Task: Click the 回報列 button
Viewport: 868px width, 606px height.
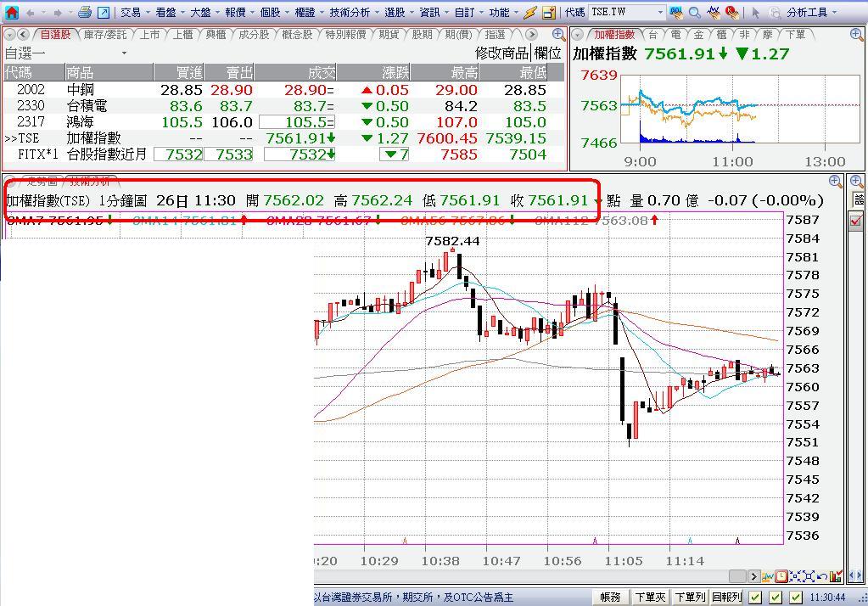Action: point(726,598)
